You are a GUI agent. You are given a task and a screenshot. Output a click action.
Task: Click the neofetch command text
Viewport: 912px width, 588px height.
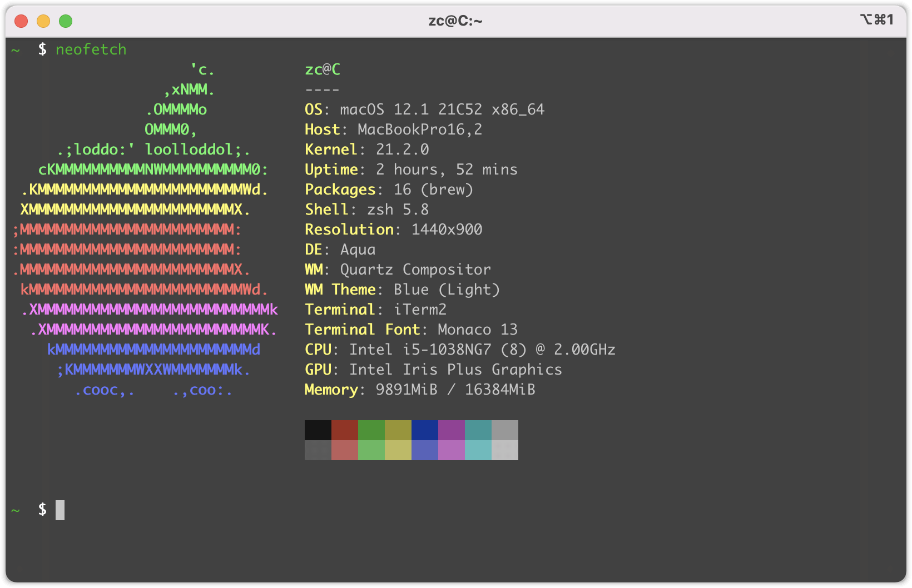pos(91,49)
